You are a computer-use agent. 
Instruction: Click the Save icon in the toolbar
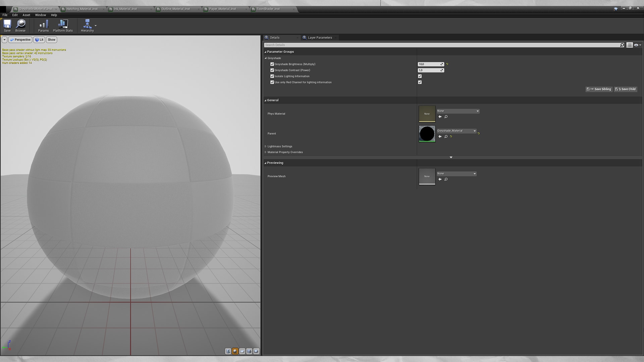click(x=7, y=25)
